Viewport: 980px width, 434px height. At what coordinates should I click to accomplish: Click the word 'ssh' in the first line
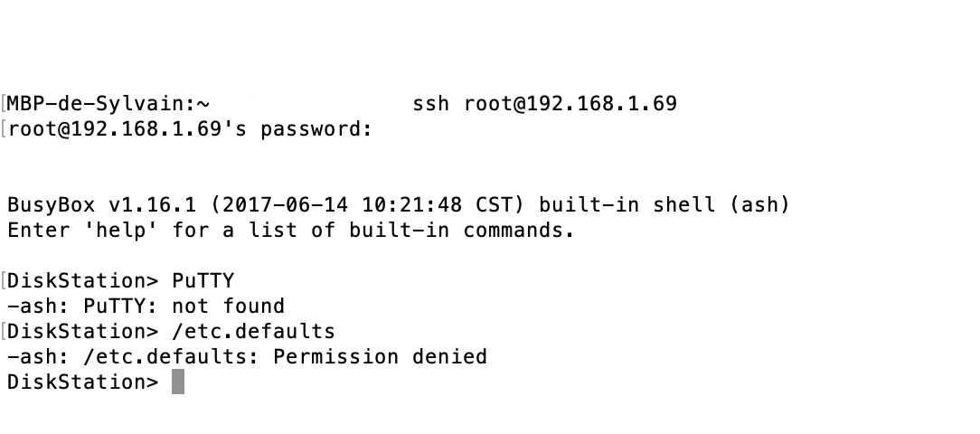431,104
